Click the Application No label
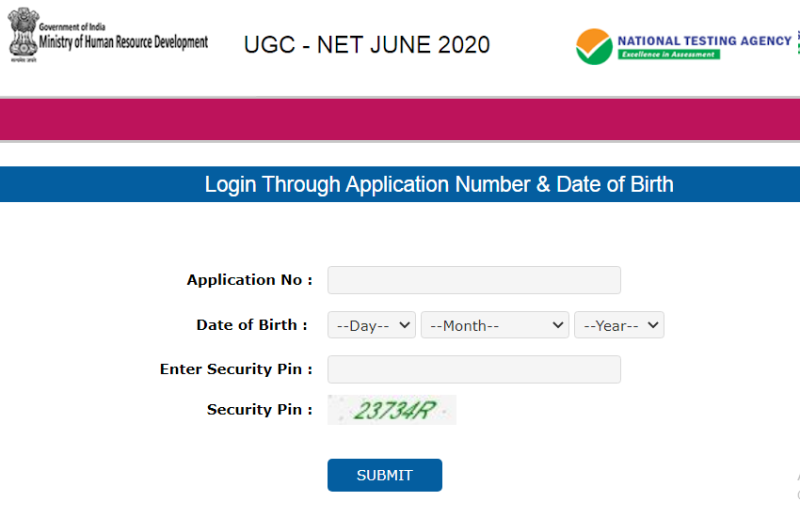Image resolution: width=800 pixels, height=517 pixels. [250, 280]
